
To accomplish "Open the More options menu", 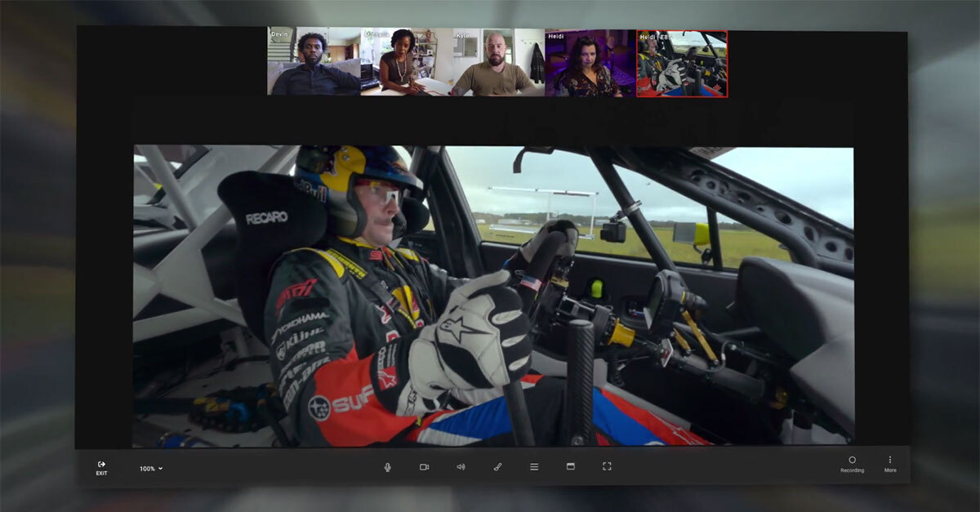I will click(x=890, y=463).
